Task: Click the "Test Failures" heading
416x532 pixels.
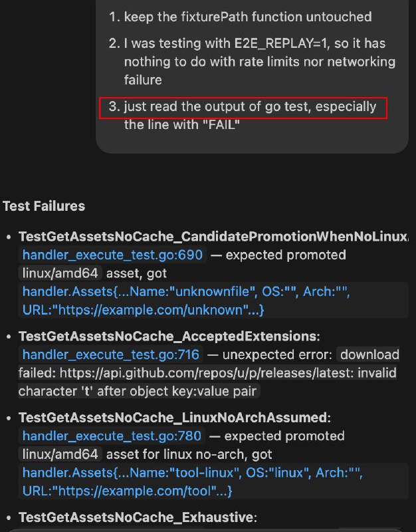Action: pyautogui.click(x=44, y=206)
